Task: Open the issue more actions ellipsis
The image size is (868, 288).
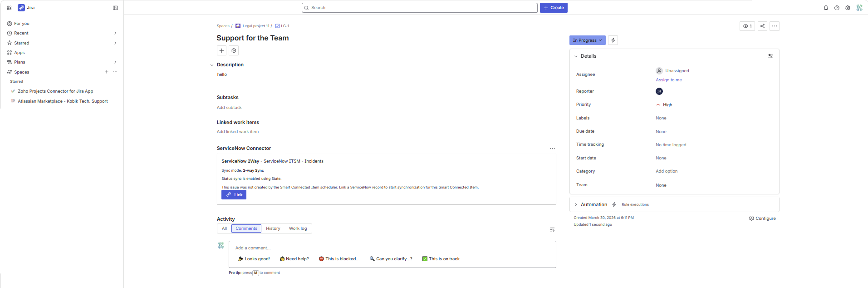Action: pyautogui.click(x=775, y=26)
